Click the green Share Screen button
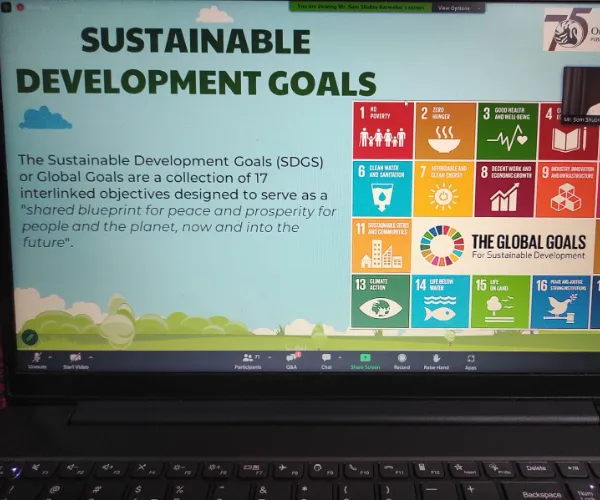This screenshot has width=600, height=500. (x=365, y=362)
